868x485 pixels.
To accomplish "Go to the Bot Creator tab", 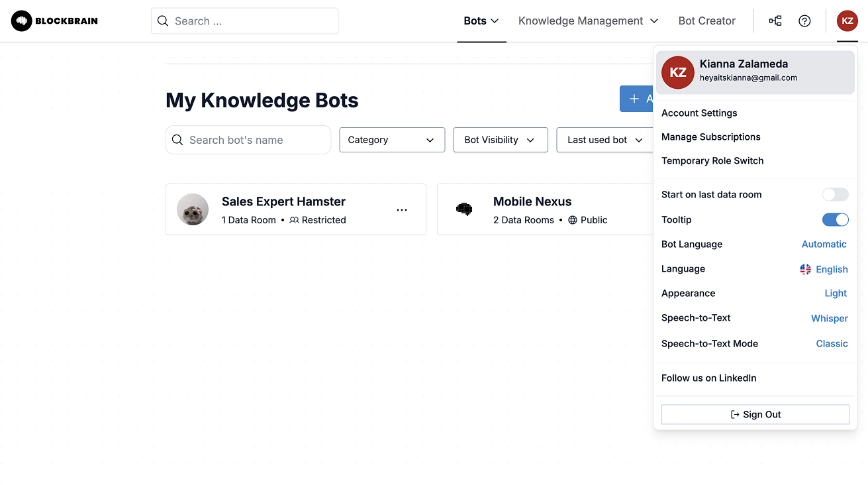I will (x=706, y=21).
